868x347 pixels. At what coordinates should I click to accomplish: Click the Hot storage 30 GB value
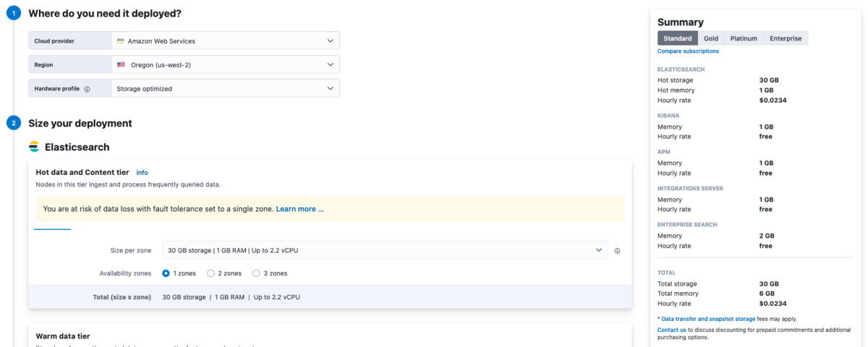[768, 80]
